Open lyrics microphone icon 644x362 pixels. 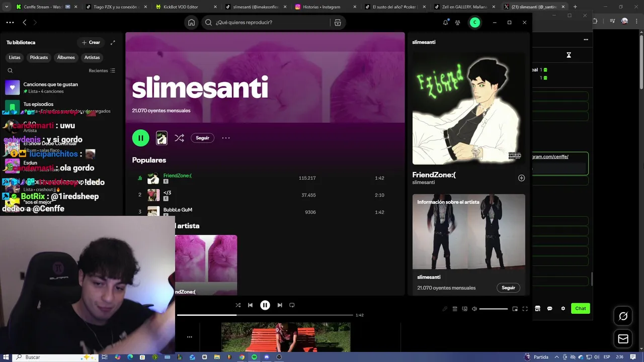point(445,309)
